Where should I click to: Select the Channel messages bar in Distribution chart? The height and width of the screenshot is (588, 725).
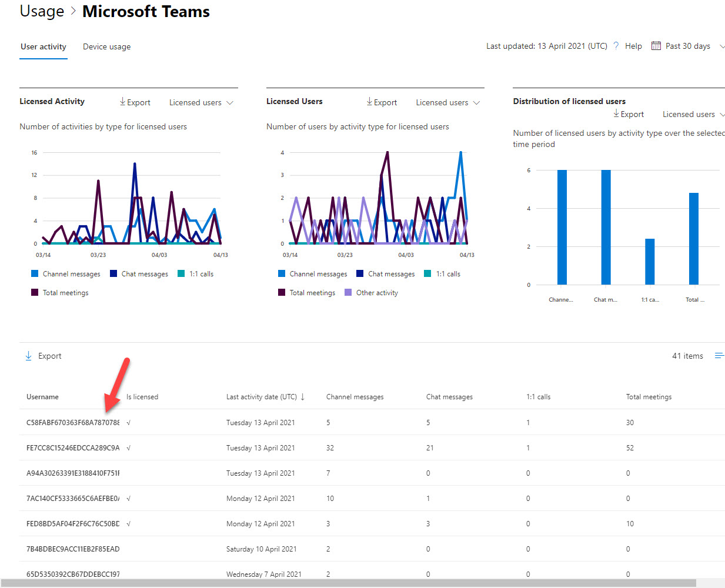pos(562,228)
